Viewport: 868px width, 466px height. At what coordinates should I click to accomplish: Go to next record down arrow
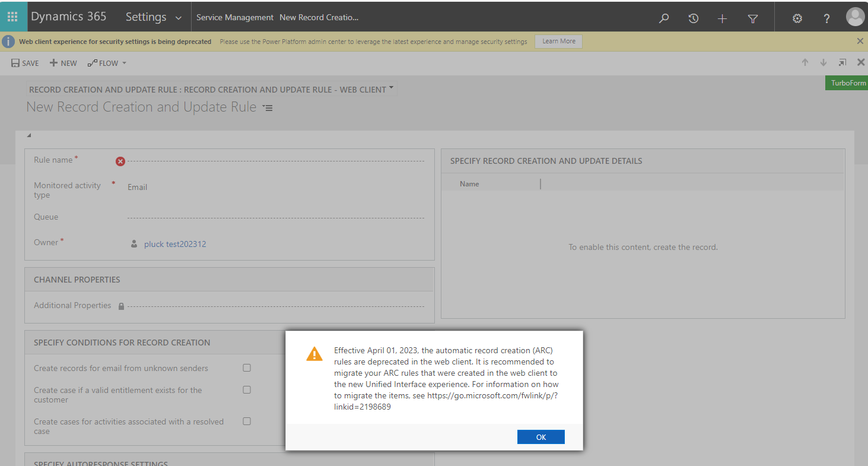[x=824, y=62]
